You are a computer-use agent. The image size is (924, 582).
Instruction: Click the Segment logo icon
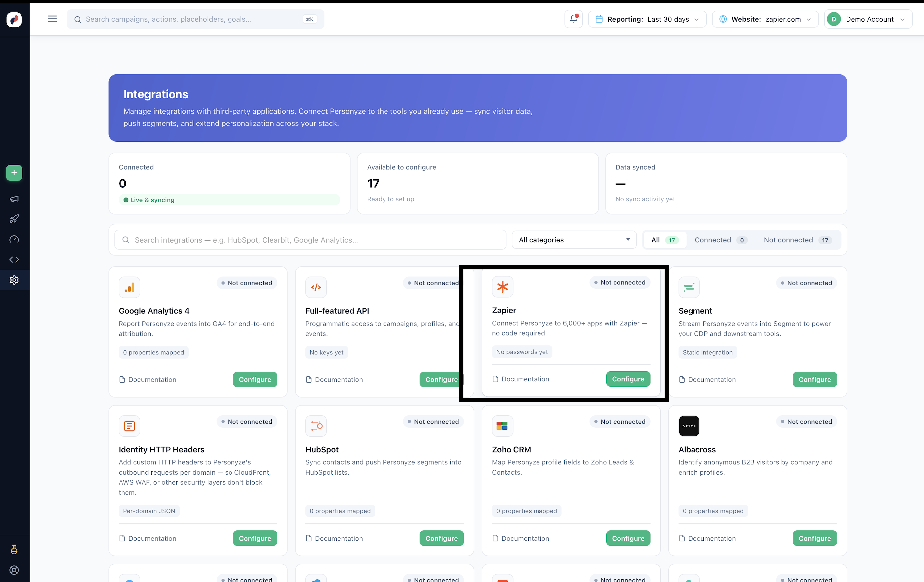point(689,287)
